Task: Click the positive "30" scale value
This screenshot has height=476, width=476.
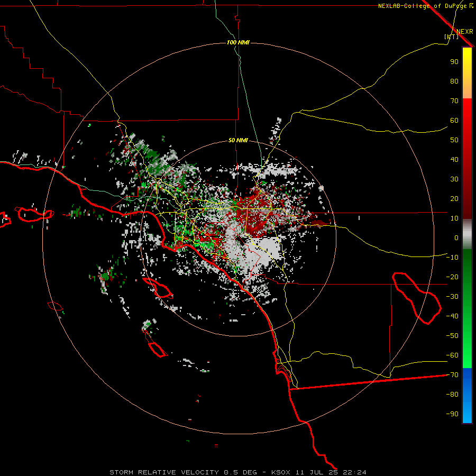Action: coord(454,179)
